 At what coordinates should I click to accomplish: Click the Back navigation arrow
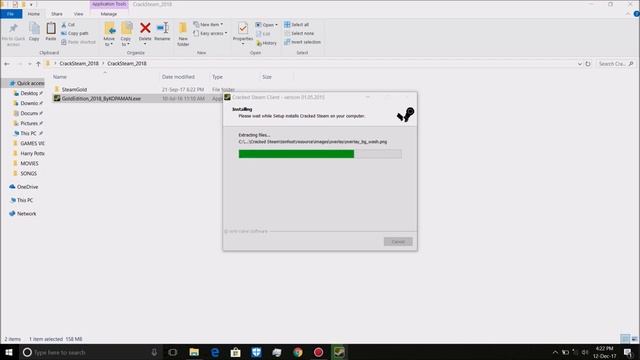pos(7,64)
